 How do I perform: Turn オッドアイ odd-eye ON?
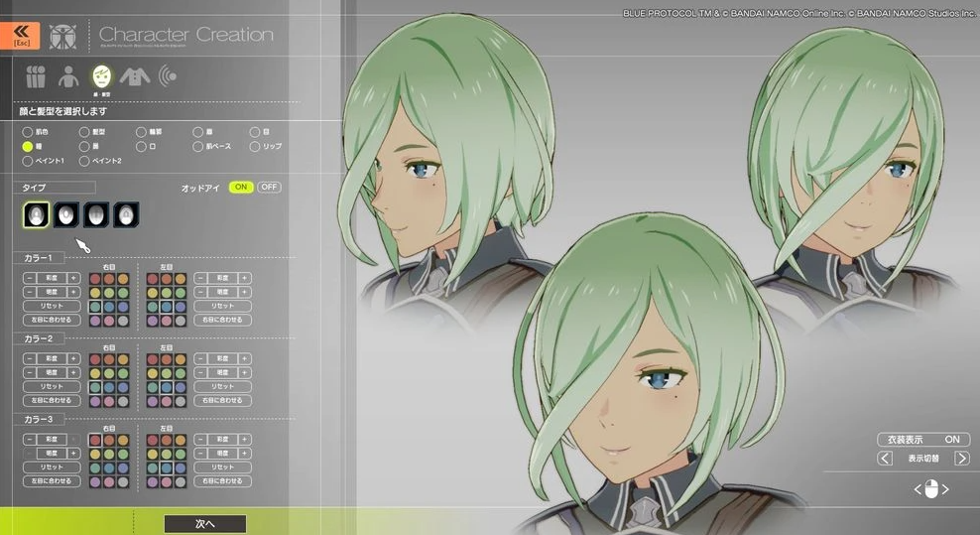(x=241, y=187)
